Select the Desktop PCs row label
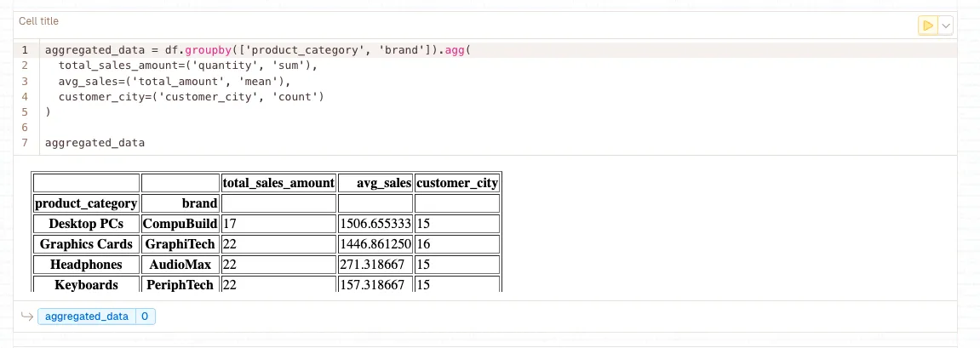This screenshot has width=980, height=348. pos(85,224)
